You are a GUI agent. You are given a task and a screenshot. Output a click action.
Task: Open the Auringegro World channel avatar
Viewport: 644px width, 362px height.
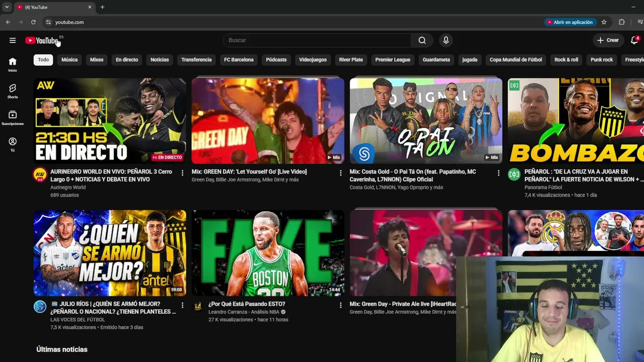40,174
